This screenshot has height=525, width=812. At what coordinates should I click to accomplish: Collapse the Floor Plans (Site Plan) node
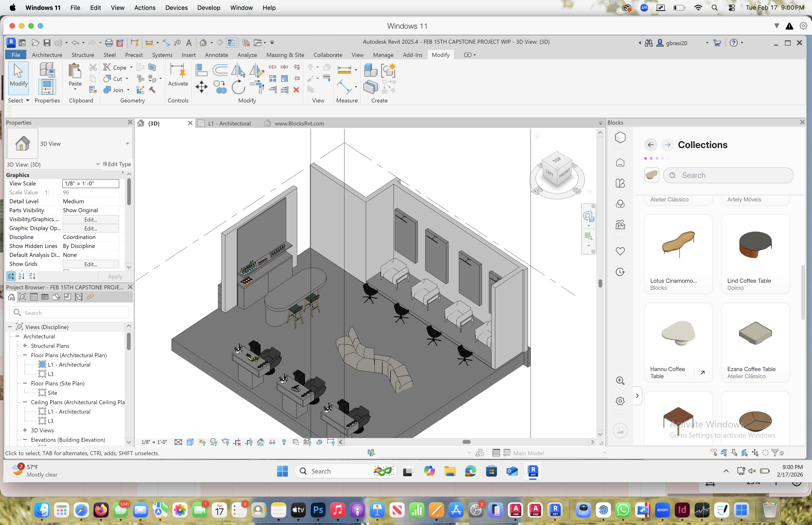pos(25,383)
